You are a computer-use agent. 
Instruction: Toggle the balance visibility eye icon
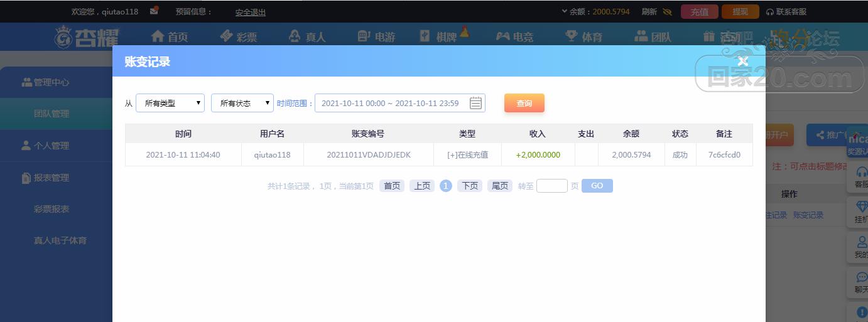coord(667,11)
